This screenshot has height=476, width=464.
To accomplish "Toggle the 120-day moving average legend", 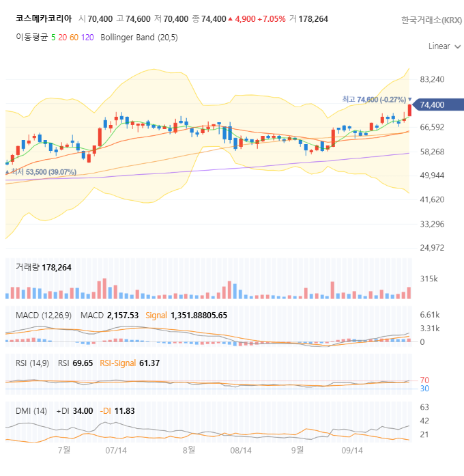I will tap(87, 38).
